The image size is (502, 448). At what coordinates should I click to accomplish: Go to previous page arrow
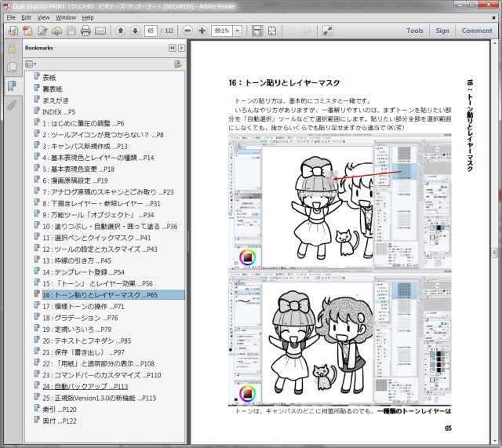pyautogui.click(x=121, y=31)
